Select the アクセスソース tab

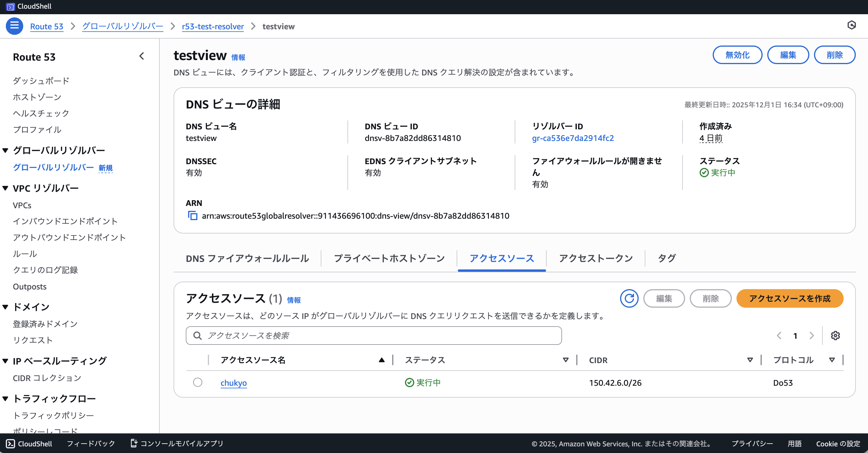[x=502, y=258]
